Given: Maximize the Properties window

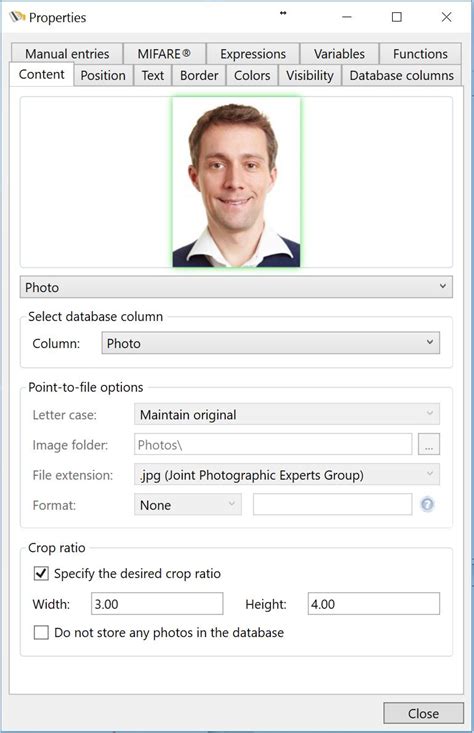Looking at the screenshot, I should [x=396, y=17].
